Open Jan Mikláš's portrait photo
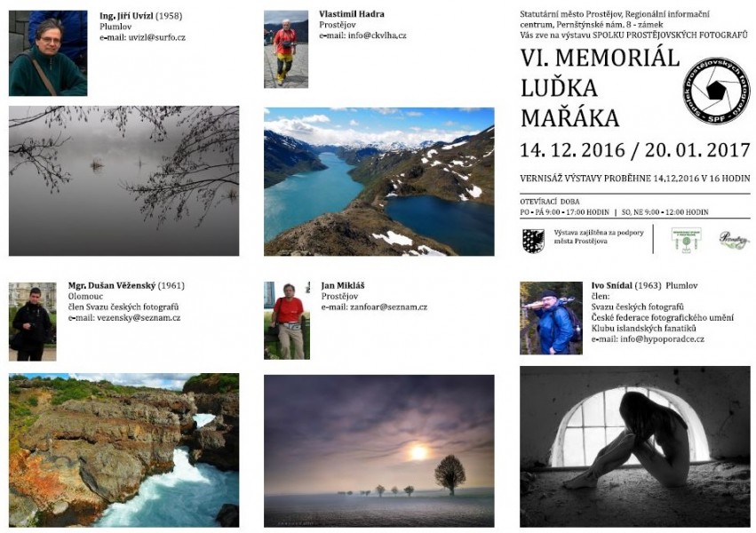756x533 pixels. (287, 321)
